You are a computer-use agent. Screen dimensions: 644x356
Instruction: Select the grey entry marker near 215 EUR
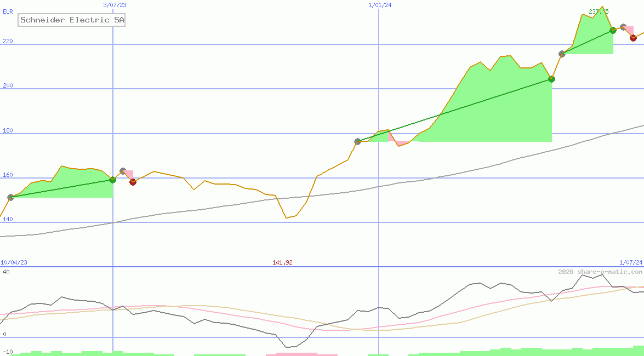point(562,54)
